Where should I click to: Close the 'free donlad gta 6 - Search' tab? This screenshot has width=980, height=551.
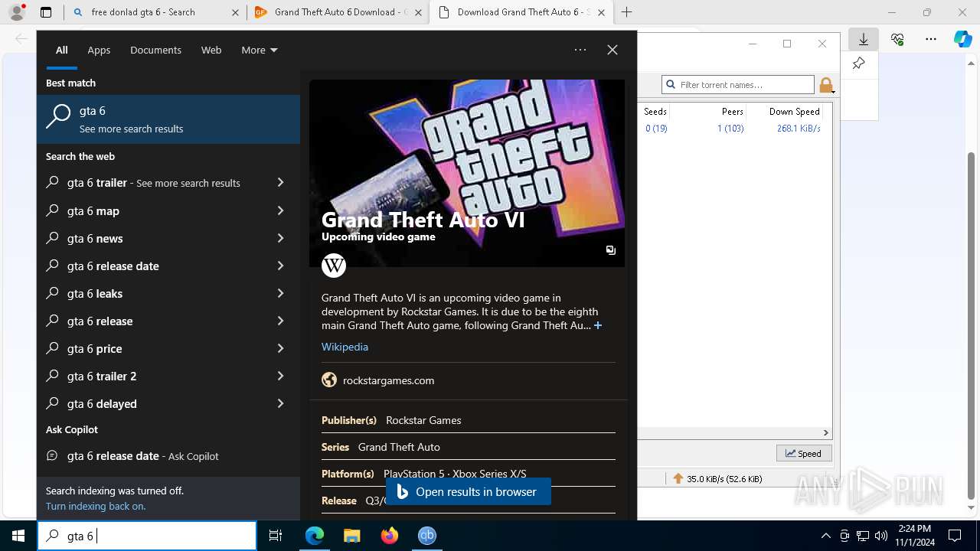point(235,12)
